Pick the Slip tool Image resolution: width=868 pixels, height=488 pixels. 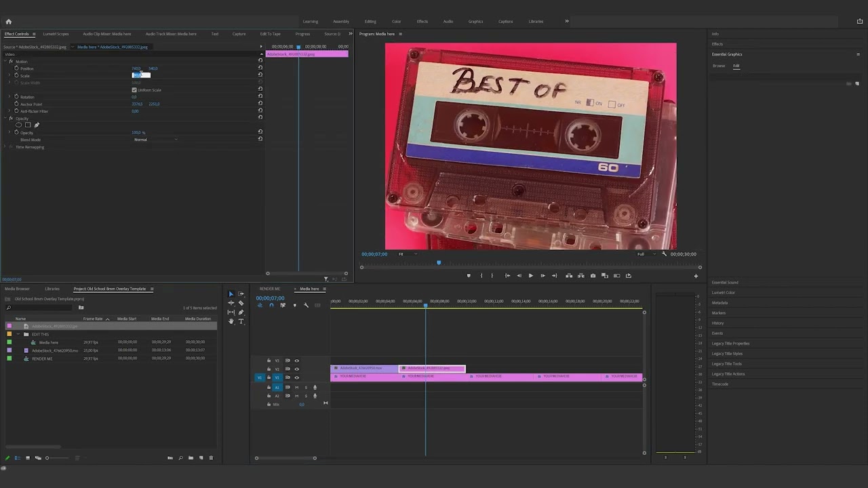pyautogui.click(x=231, y=312)
